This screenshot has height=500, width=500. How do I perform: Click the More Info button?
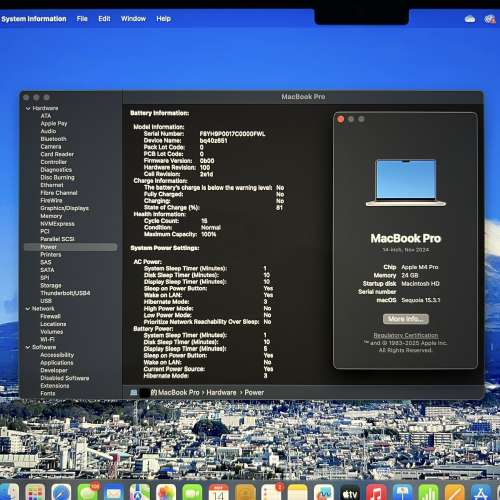406,319
